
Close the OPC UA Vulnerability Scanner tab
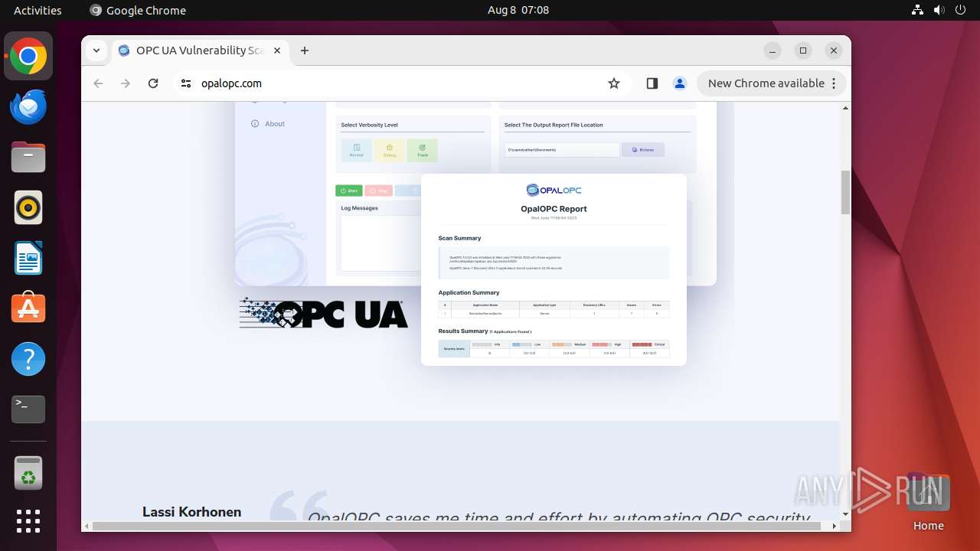277,51
